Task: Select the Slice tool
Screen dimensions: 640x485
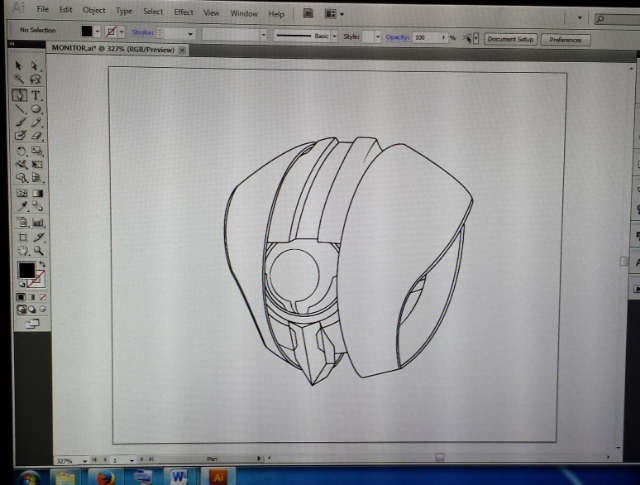Action: [39, 237]
